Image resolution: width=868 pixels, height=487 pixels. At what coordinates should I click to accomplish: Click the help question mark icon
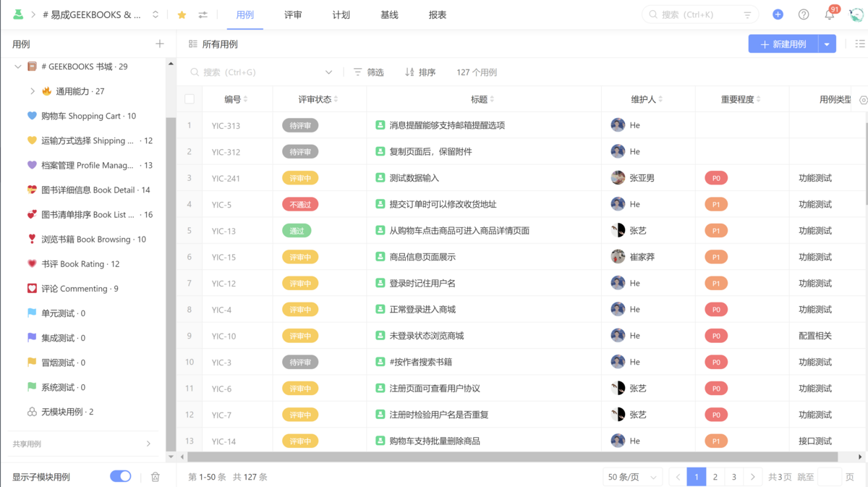click(803, 14)
